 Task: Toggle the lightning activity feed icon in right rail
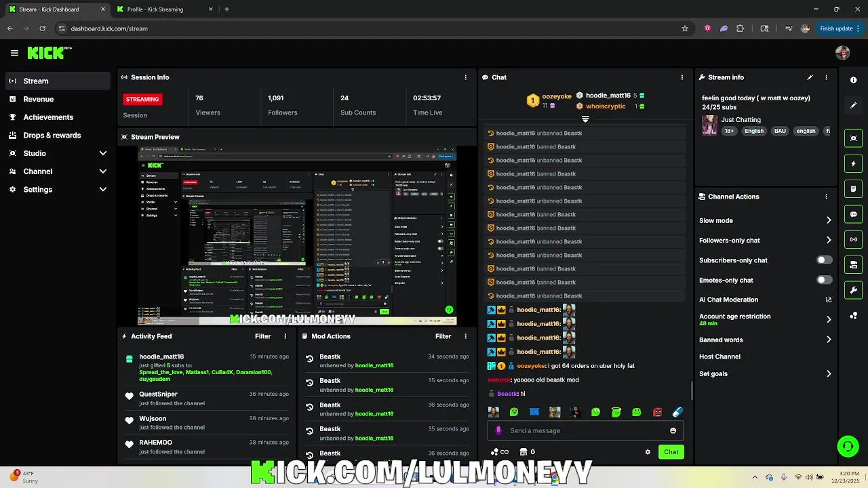click(x=853, y=164)
